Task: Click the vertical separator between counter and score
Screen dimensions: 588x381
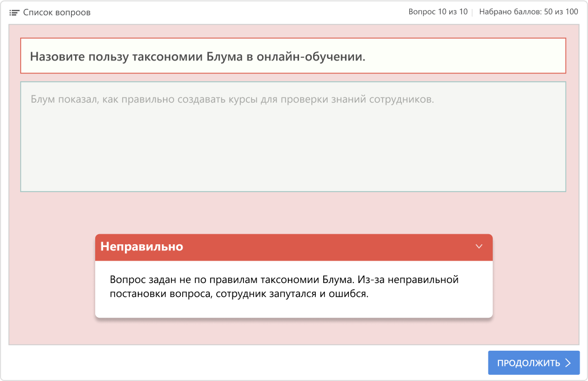Action: pyautogui.click(x=473, y=12)
